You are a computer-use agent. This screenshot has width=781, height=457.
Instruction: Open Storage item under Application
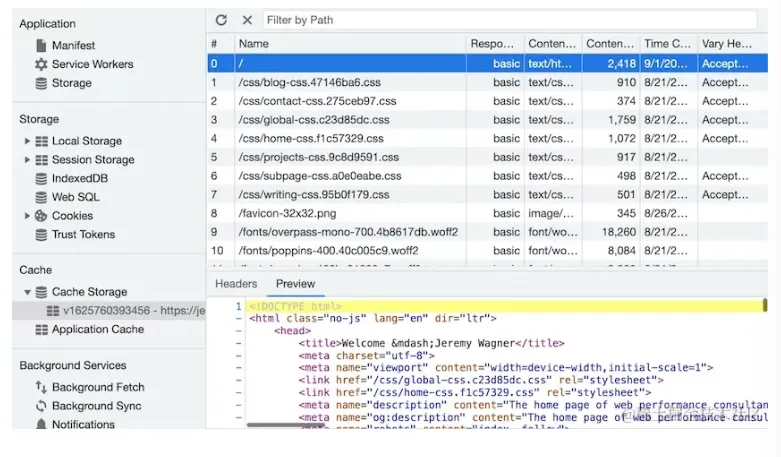(72, 83)
